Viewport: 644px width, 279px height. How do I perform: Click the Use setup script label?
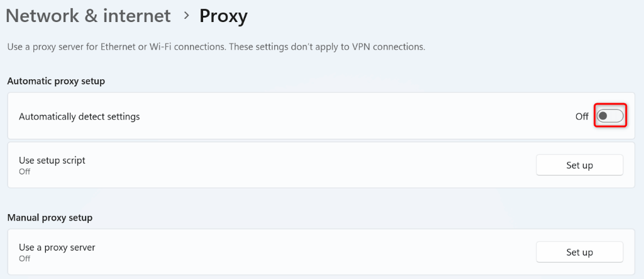pos(52,160)
